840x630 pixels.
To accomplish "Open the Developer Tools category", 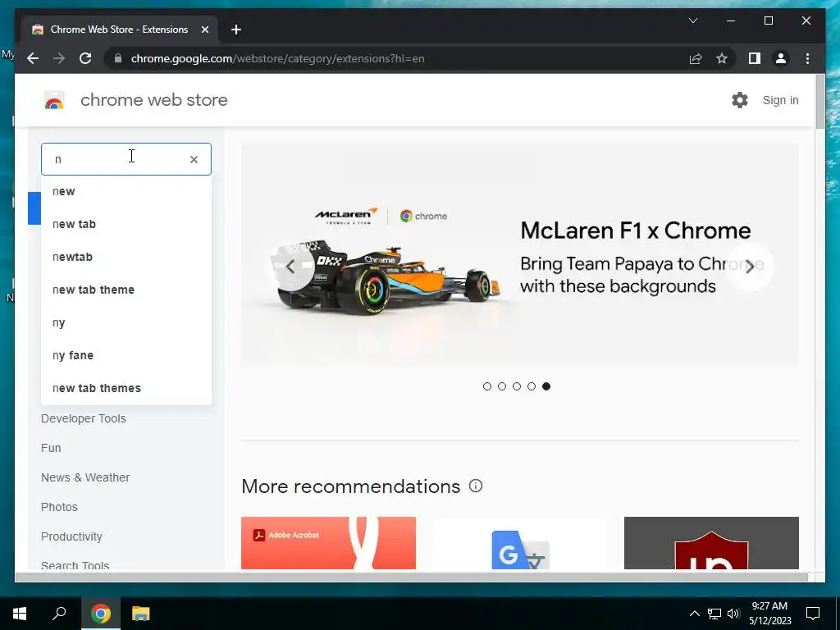I will [84, 418].
